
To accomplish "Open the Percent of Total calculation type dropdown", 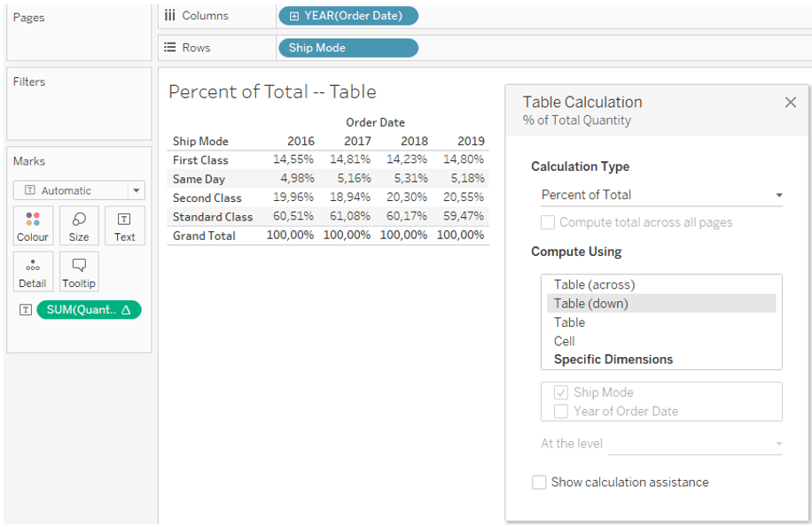I will click(x=661, y=195).
